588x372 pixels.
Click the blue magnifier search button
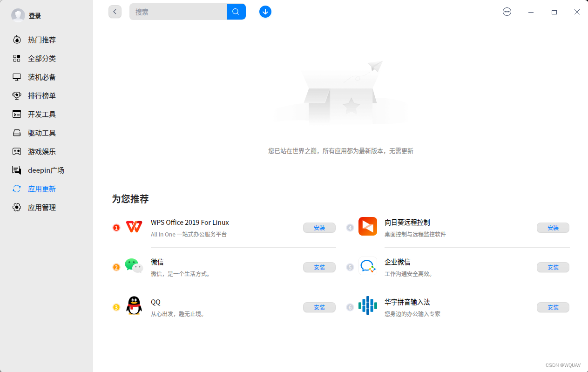pos(236,12)
